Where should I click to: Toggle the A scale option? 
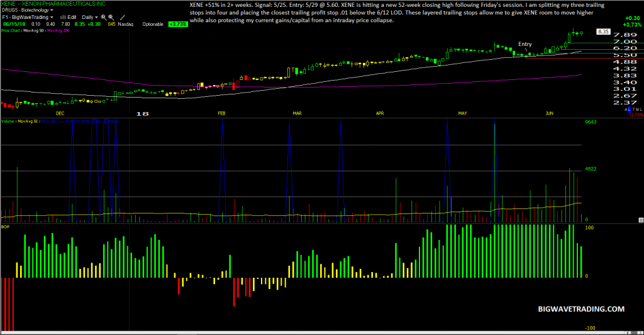(626, 110)
